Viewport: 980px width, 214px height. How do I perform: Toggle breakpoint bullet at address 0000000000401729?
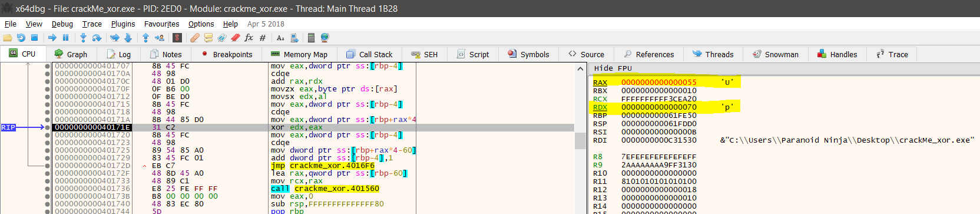coord(48,158)
